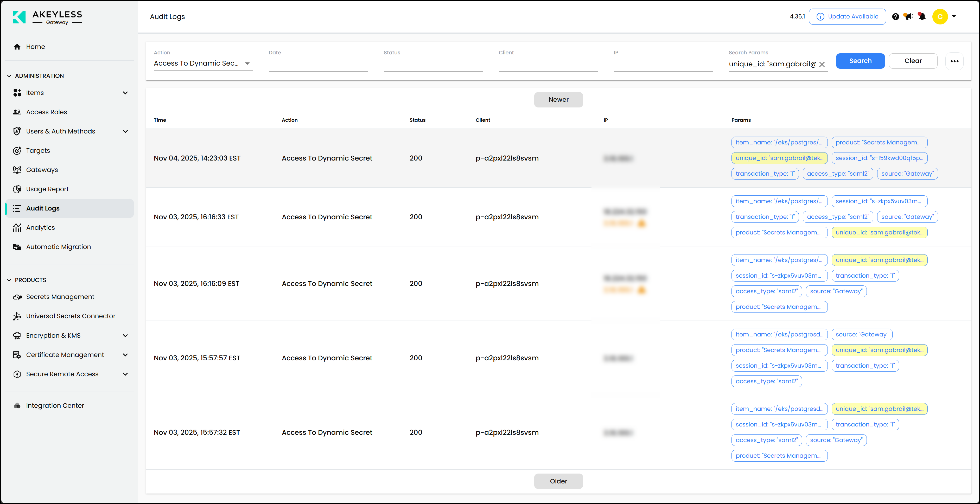Remove the unique_id search param filter
980x504 pixels.
[x=822, y=64]
